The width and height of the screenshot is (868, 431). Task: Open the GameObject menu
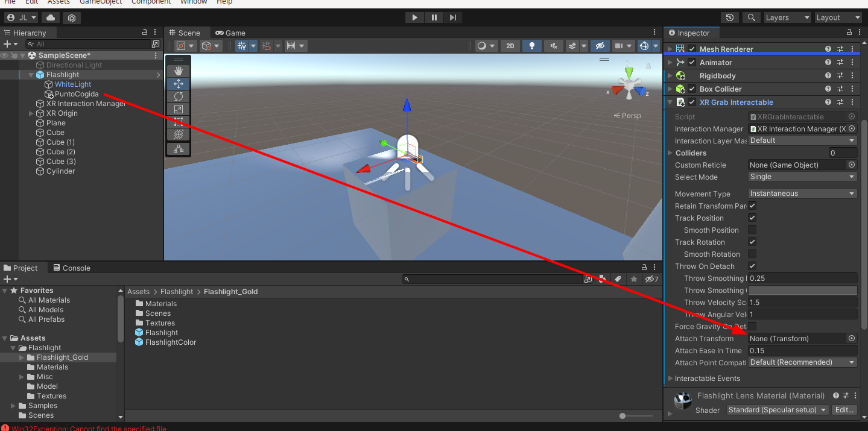pyautogui.click(x=101, y=2)
